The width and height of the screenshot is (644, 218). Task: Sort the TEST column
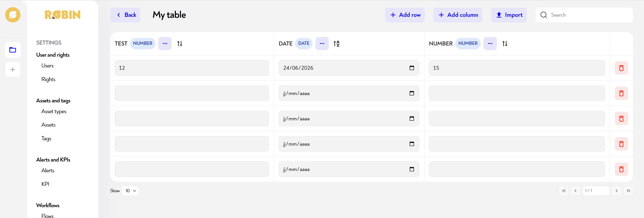(x=179, y=44)
